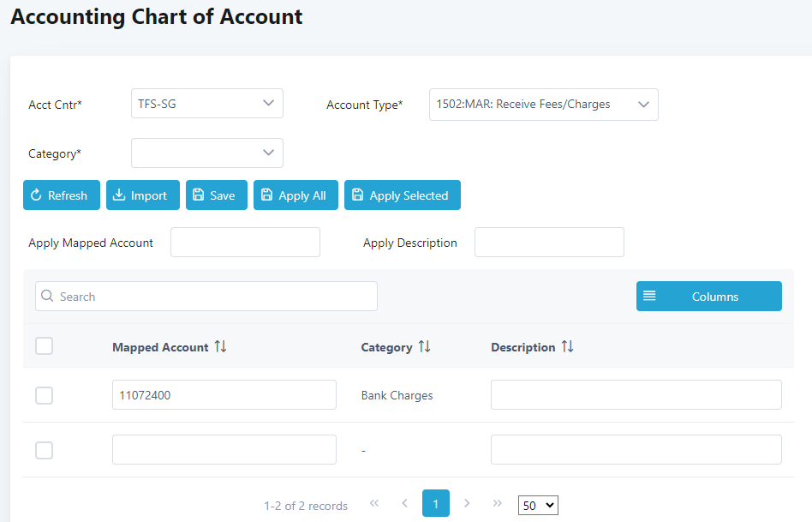This screenshot has width=812, height=522.
Task: Open the empty Category dropdown
Action: (207, 153)
